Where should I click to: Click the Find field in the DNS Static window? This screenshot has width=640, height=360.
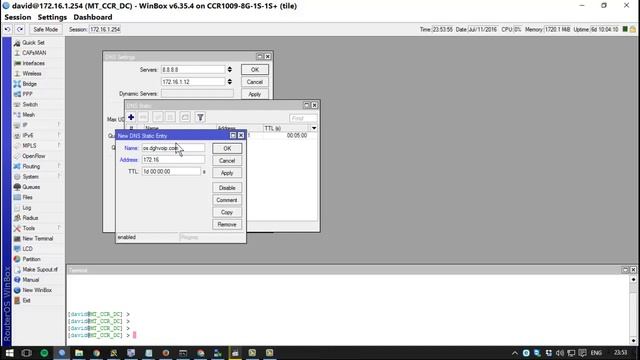(x=303, y=118)
